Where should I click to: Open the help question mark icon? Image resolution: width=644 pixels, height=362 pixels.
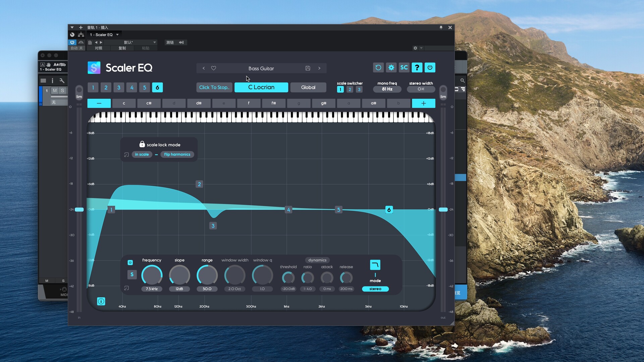coord(417,68)
